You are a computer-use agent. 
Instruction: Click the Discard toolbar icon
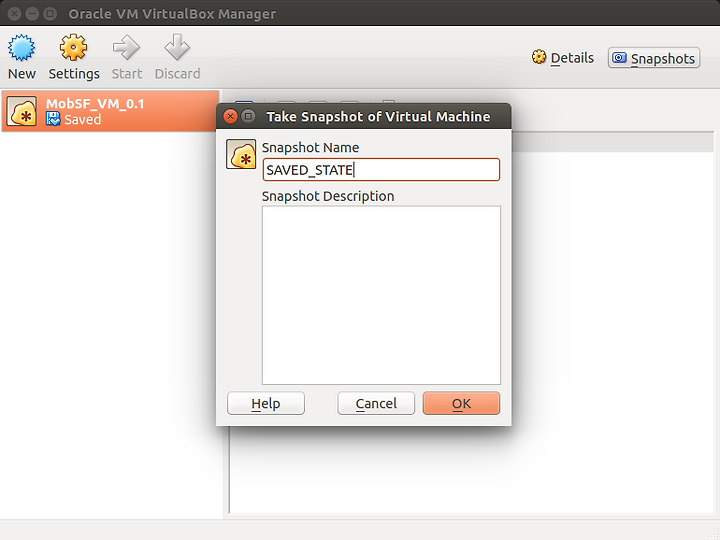[x=177, y=48]
